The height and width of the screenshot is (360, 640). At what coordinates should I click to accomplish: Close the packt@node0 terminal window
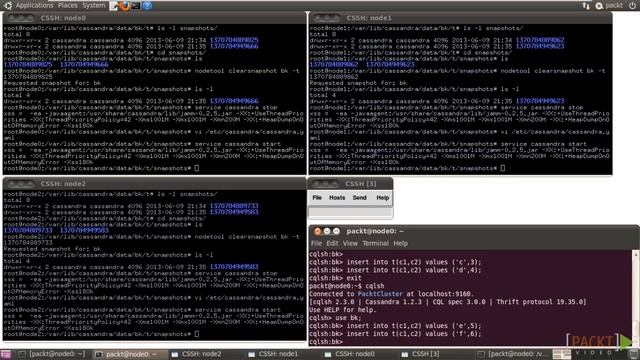pyautogui.click(x=318, y=231)
